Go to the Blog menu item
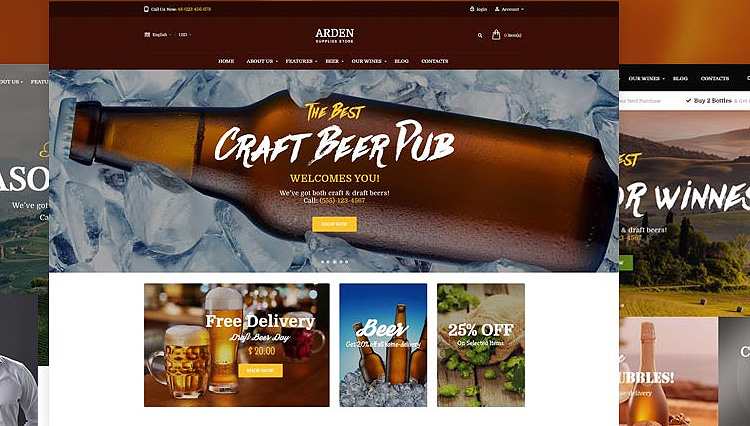 pos(401,61)
